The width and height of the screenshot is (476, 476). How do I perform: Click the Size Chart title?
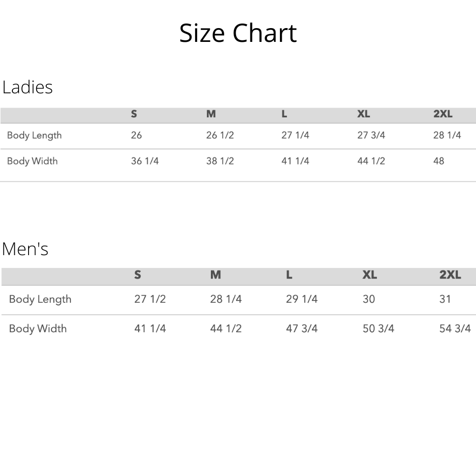pos(238,33)
